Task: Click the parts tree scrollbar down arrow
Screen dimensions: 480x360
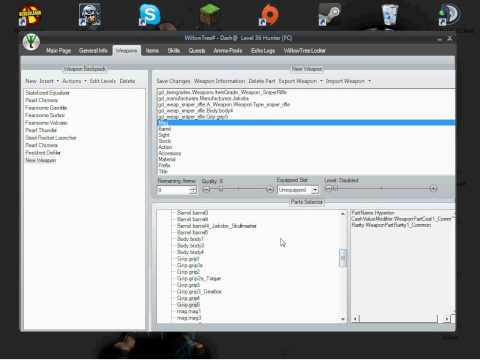Action: pos(343,319)
